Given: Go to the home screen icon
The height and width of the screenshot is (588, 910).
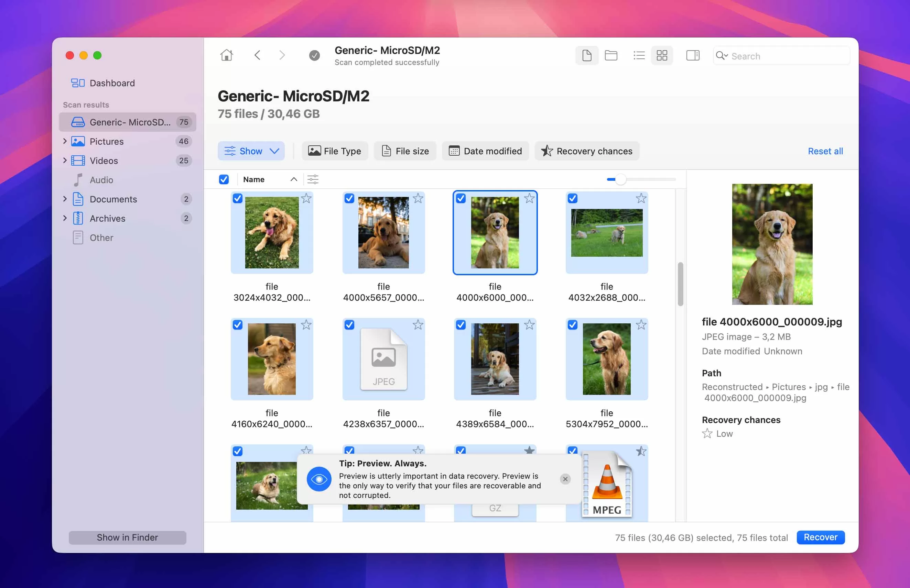Looking at the screenshot, I should tap(226, 55).
